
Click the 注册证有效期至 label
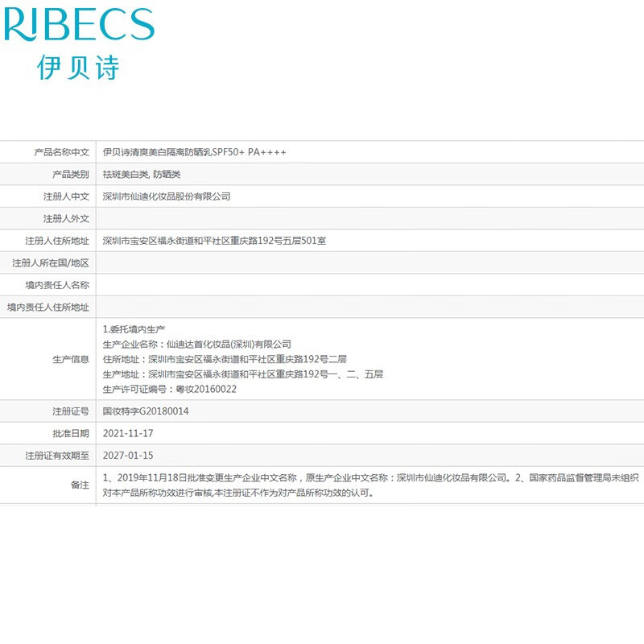click(57, 456)
